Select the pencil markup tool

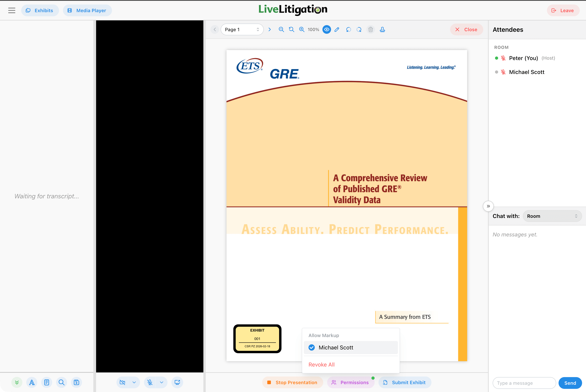(x=337, y=29)
